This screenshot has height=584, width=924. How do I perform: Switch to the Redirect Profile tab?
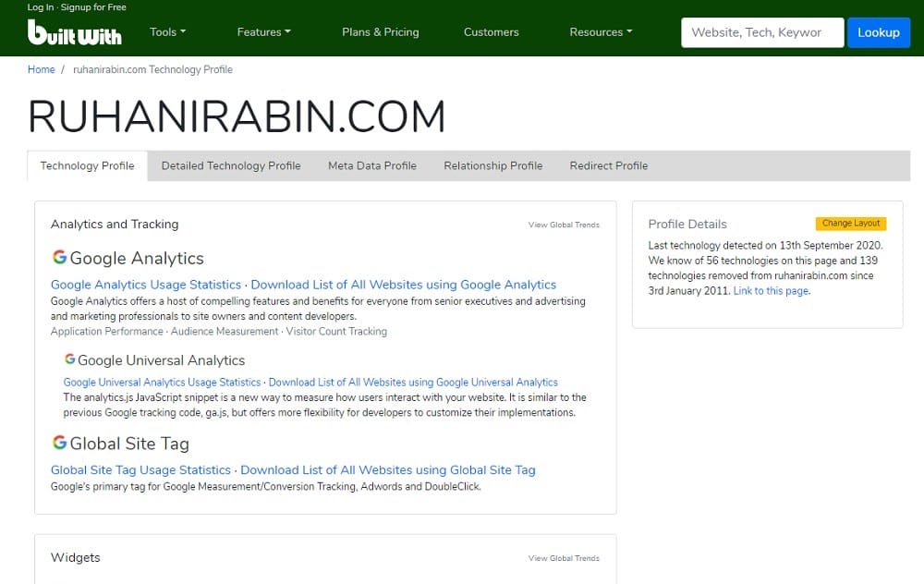pos(608,165)
